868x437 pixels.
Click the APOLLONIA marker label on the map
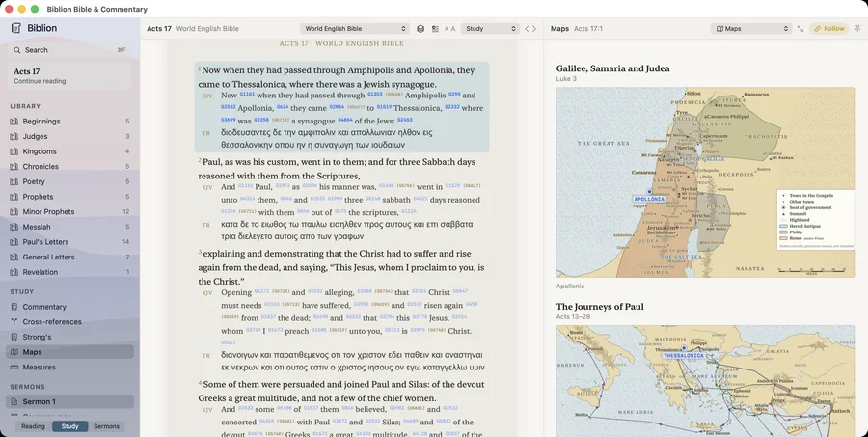click(649, 199)
